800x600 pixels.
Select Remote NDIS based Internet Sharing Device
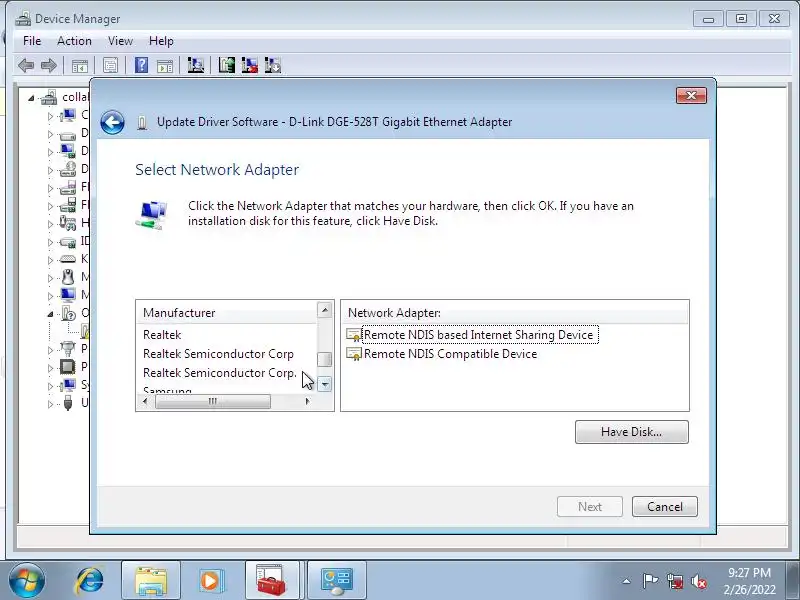(x=480, y=335)
